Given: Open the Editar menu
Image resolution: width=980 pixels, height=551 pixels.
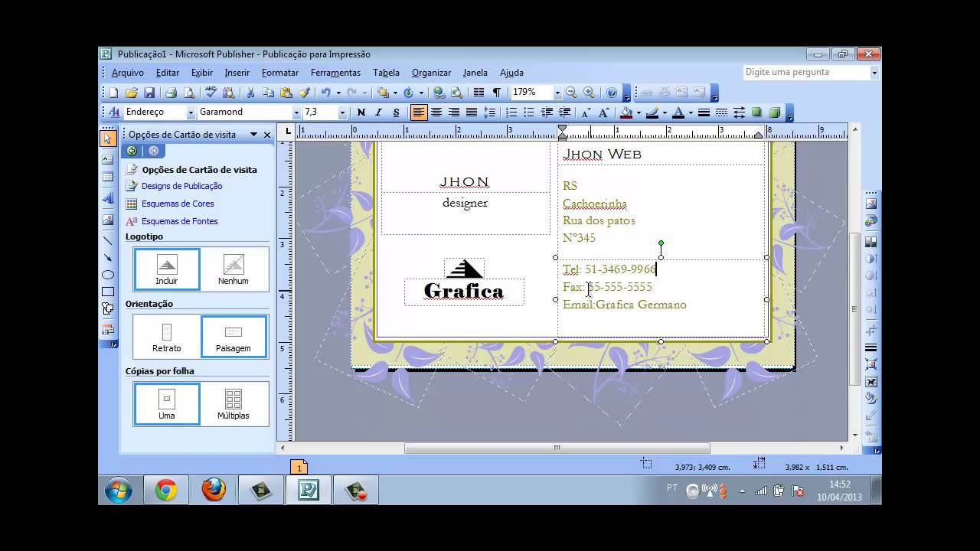Looking at the screenshot, I should click(168, 73).
